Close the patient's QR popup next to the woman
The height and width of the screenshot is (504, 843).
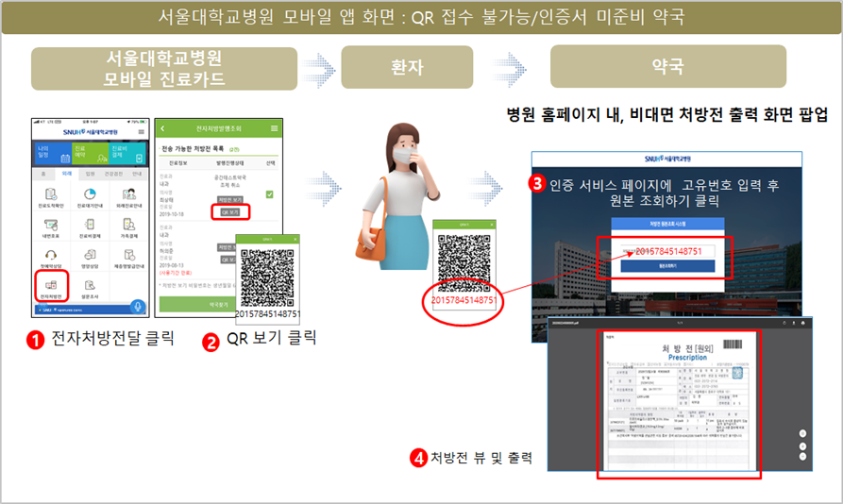tap(492, 224)
